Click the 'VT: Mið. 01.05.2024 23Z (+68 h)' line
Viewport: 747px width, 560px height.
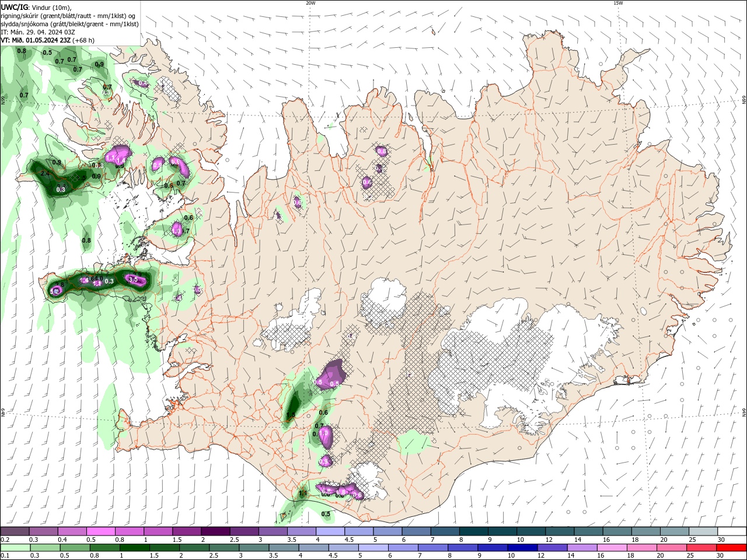click(x=48, y=40)
